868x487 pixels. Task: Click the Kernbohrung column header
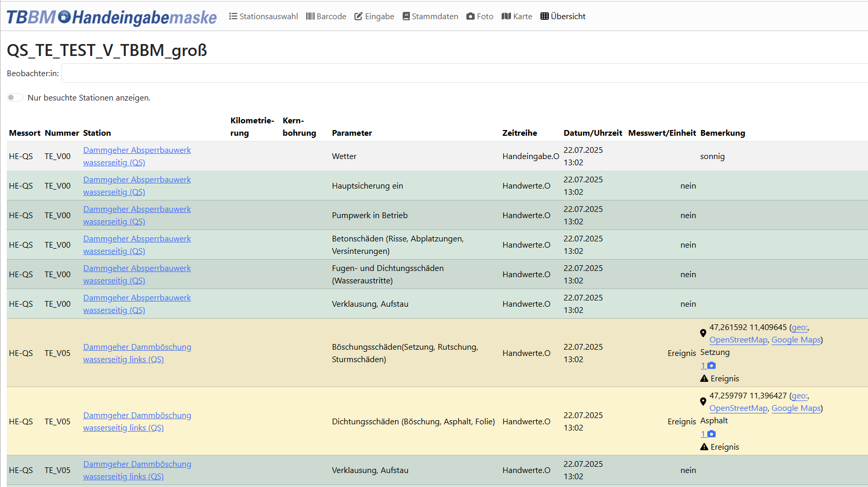299,126
